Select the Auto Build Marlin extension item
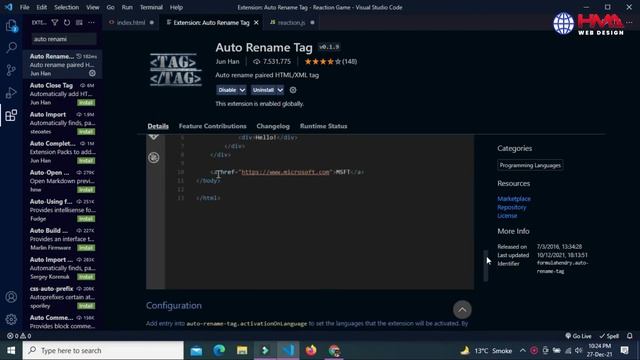The width and height of the screenshot is (640, 360). tap(62, 239)
